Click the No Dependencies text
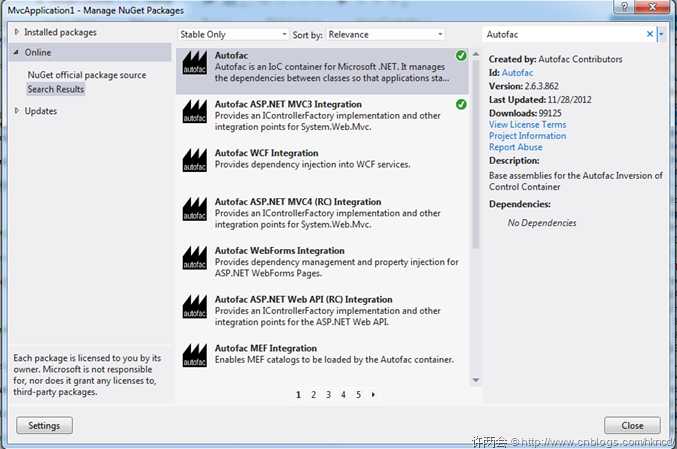Image resolution: width=677 pixels, height=449 pixels. click(x=542, y=223)
